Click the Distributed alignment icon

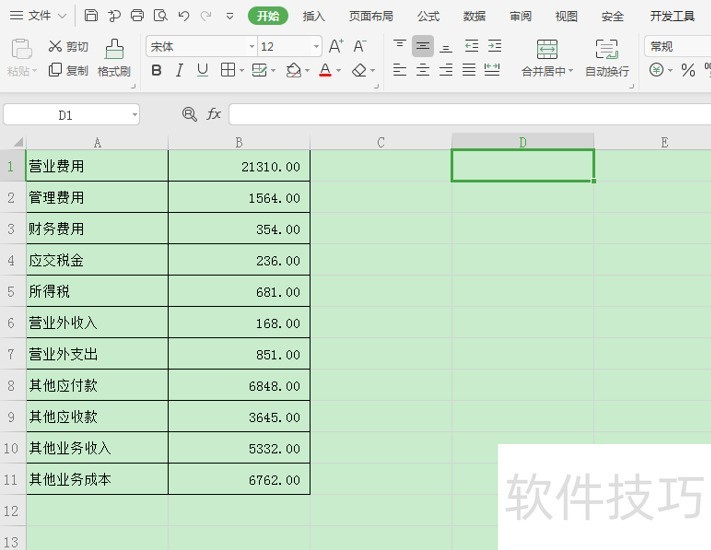pos(492,70)
